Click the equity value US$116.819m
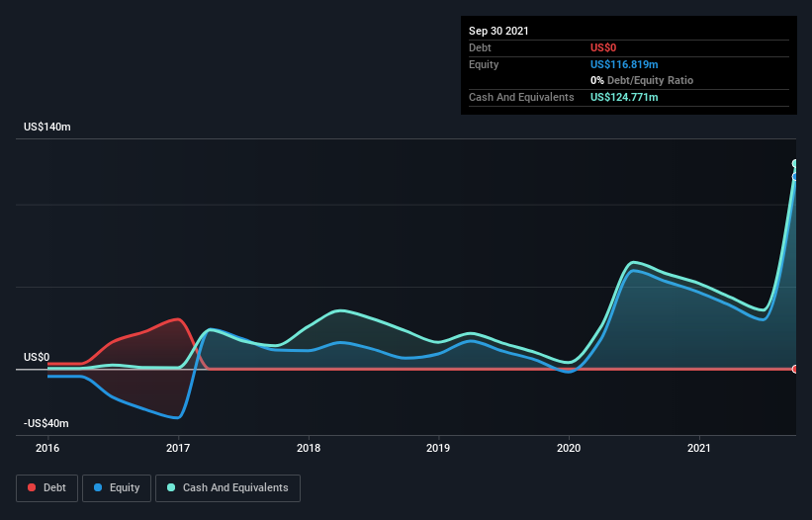812x520 pixels. (x=624, y=64)
